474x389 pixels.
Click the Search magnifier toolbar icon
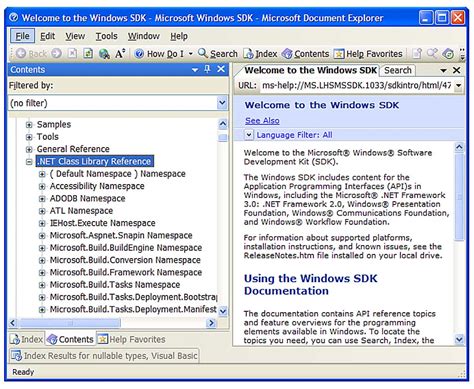pyautogui.click(x=202, y=53)
